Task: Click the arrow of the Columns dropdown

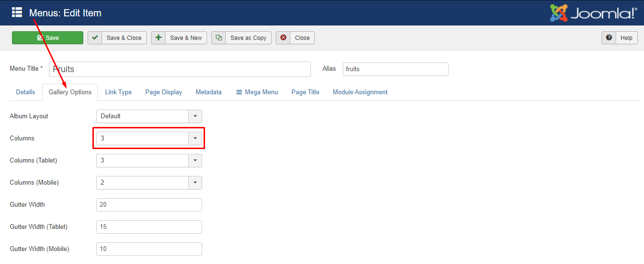Action: pyautogui.click(x=195, y=138)
